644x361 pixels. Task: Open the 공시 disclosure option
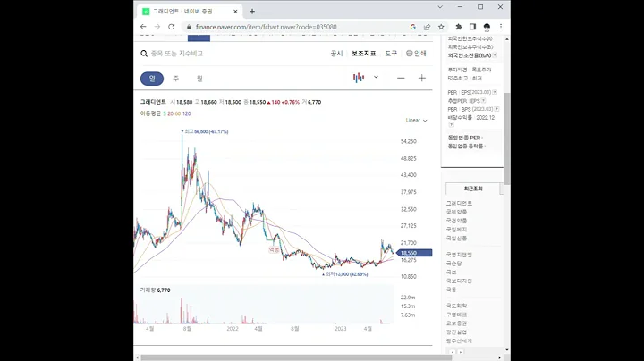click(x=337, y=54)
